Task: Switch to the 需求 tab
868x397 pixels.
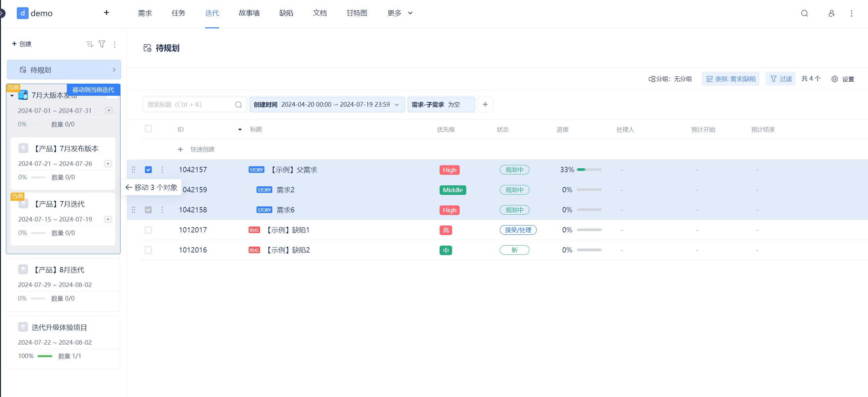Action: [145, 13]
